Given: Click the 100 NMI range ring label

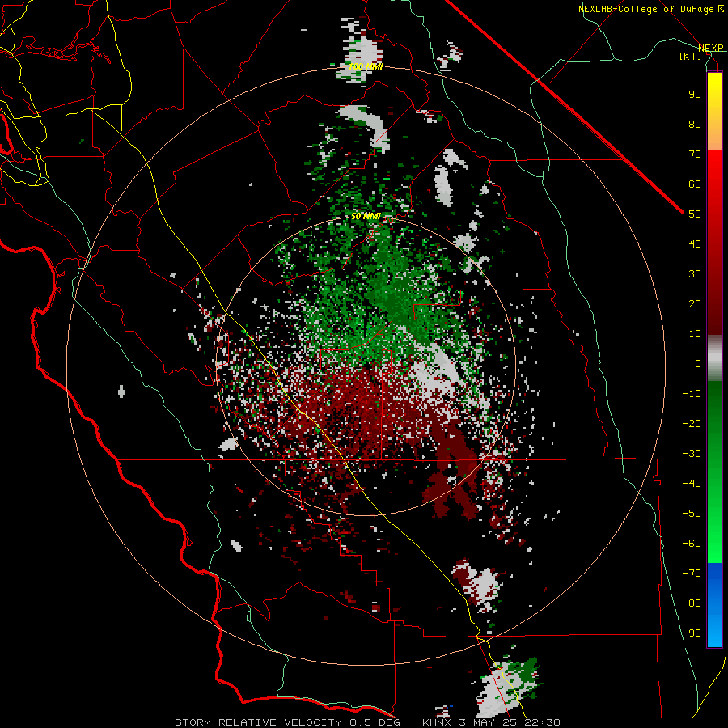Looking at the screenshot, I should [x=366, y=66].
